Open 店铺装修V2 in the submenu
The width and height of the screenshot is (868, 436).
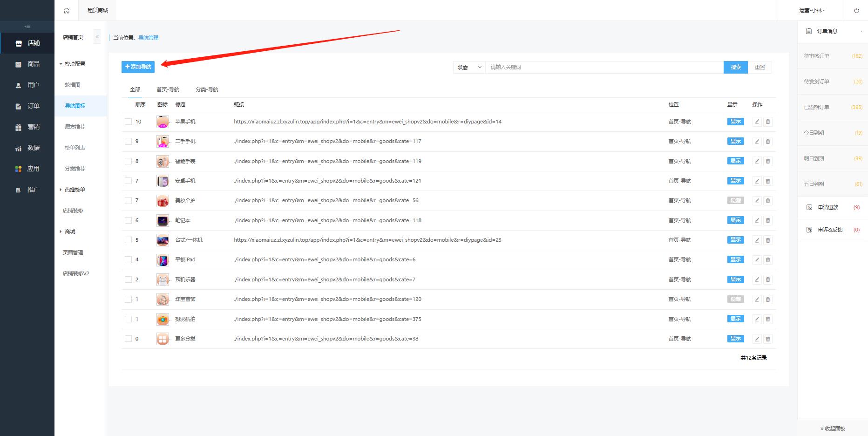click(x=76, y=273)
